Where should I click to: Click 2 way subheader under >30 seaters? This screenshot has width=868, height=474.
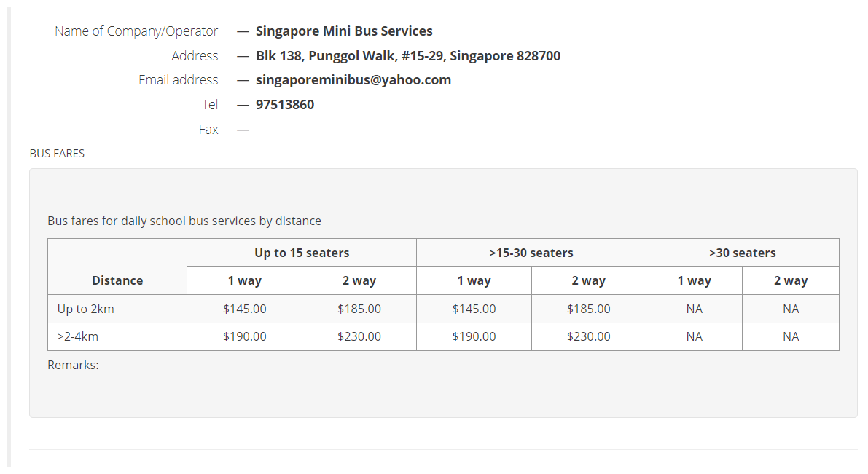coord(791,280)
